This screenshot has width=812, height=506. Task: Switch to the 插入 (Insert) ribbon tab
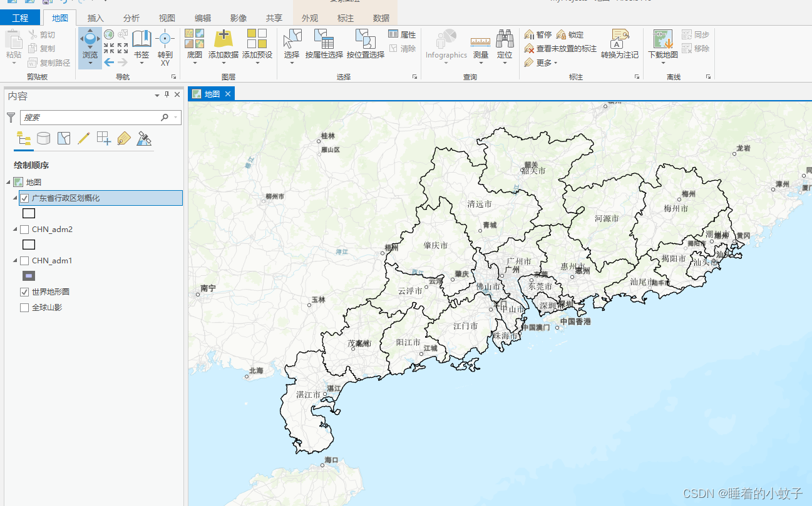tap(96, 18)
